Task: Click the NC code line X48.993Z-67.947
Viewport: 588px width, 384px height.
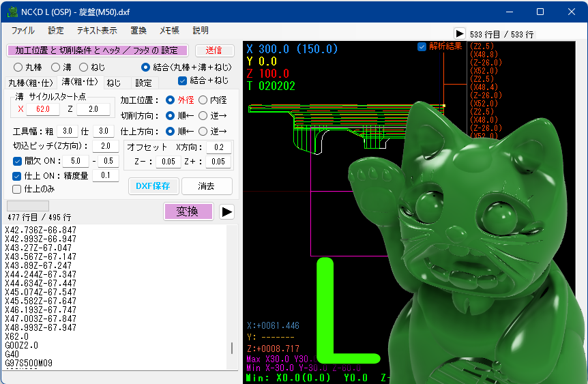Action: (x=40, y=327)
